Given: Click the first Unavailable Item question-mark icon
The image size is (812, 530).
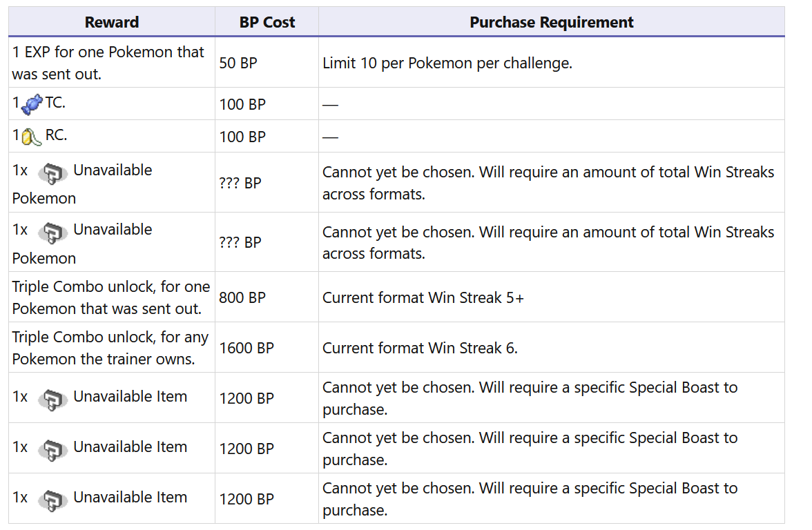Looking at the screenshot, I should tap(52, 399).
